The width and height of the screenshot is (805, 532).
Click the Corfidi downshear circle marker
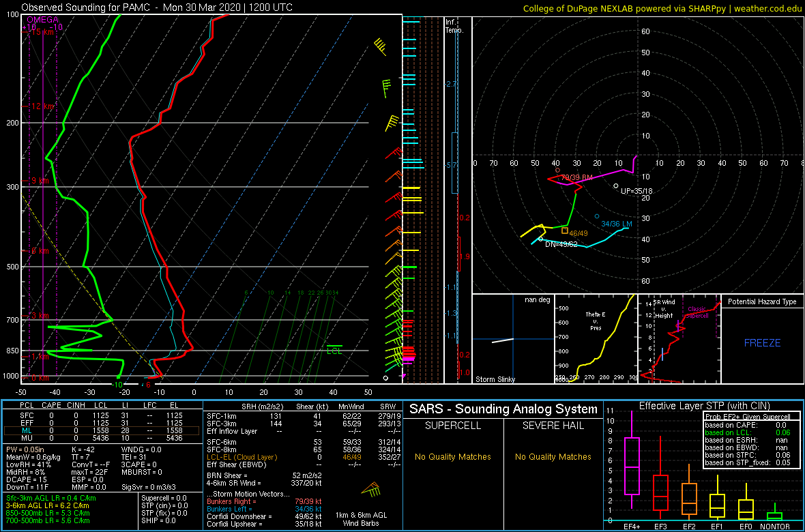pos(540,239)
